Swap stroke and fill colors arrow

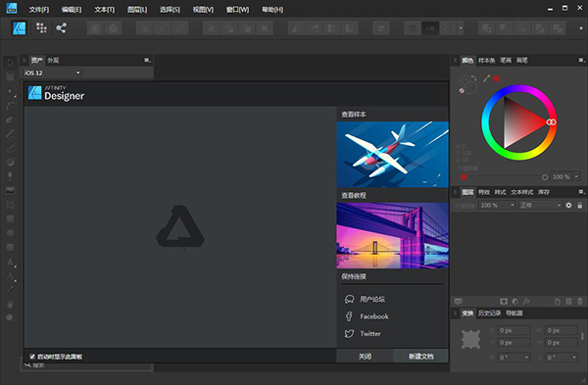pyautogui.click(x=474, y=77)
